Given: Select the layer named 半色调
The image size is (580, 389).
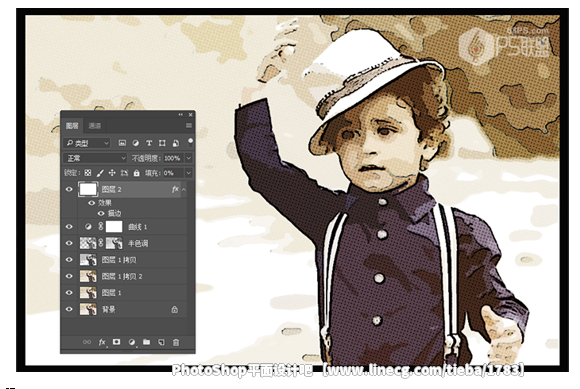Looking at the screenshot, I should (138, 243).
